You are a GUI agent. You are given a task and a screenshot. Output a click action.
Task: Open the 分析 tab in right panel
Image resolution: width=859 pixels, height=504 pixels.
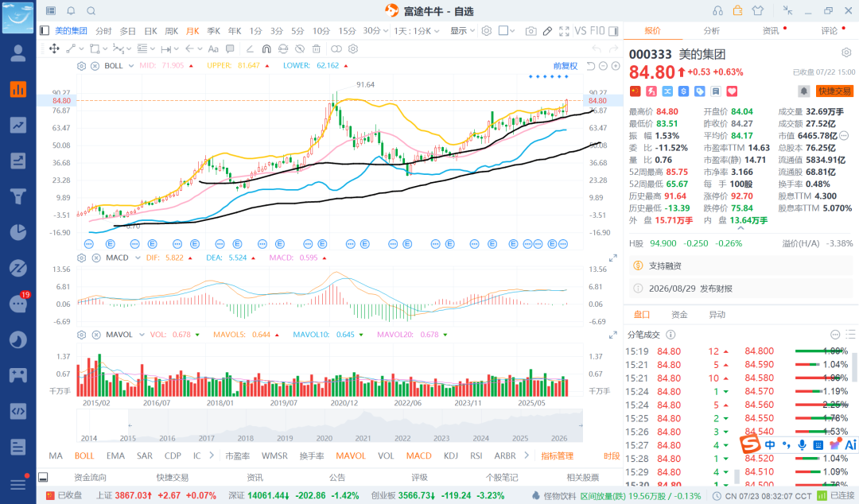coord(712,31)
